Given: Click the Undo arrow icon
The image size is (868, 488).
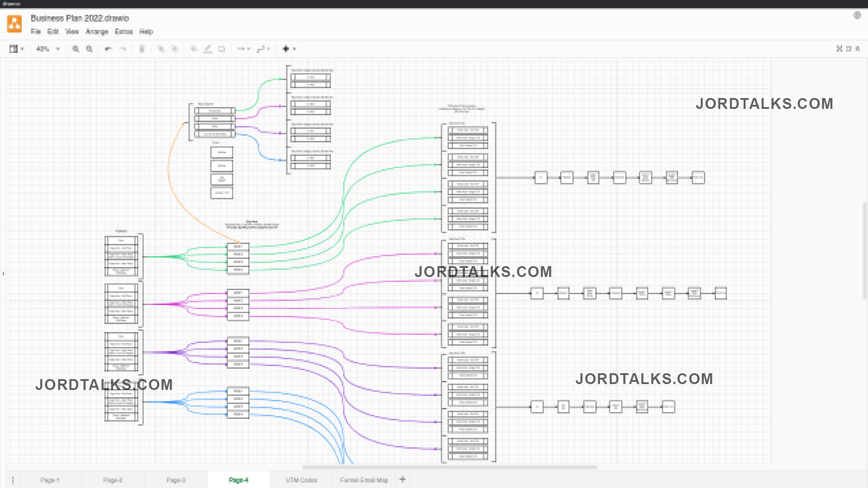Looking at the screenshot, I should (108, 49).
